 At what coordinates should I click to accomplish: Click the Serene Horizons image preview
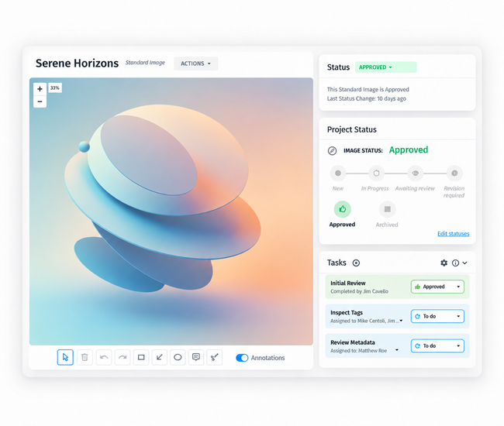(171, 211)
